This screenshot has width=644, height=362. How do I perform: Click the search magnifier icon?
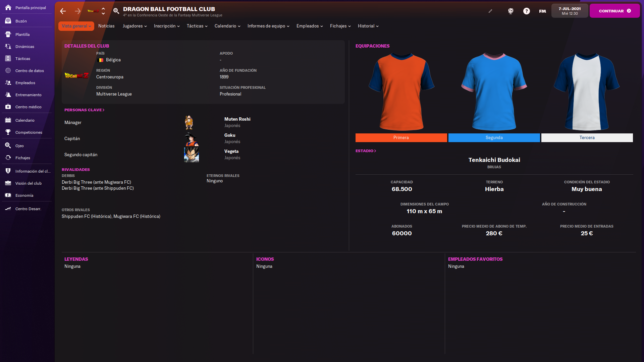point(116,11)
